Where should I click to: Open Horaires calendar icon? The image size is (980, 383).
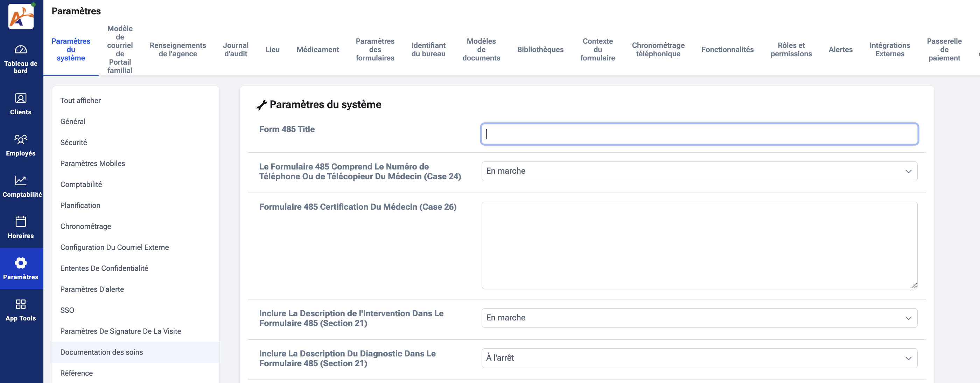21,222
